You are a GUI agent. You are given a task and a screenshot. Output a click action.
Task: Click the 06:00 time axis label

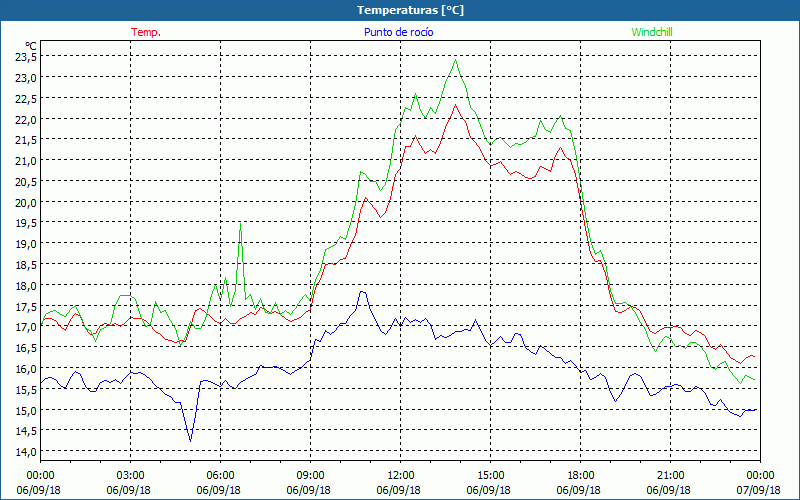[x=220, y=476]
